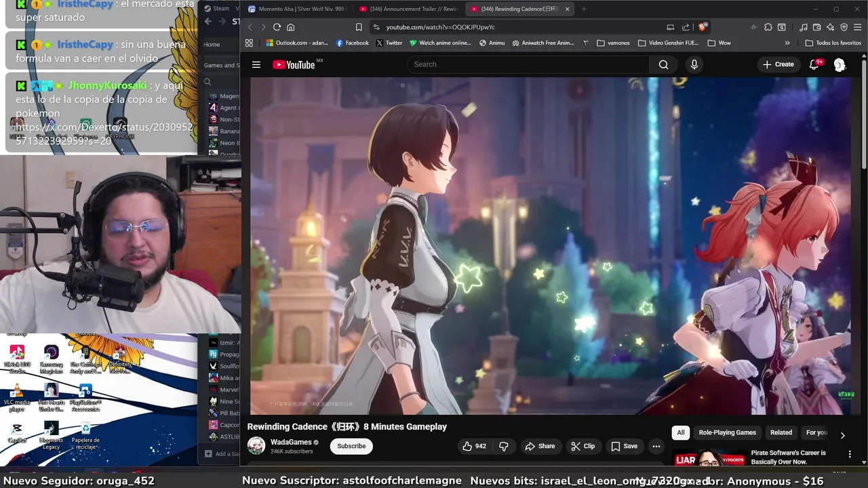The image size is (868, 488).
Task: Like the video with 942 likes
Action: click(474, 446)
